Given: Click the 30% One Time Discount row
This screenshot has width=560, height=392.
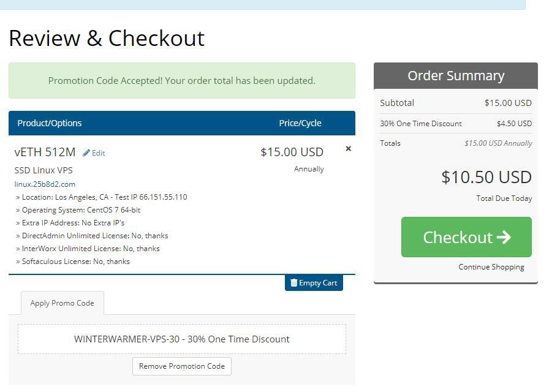Looking at the screenshot, I should click(x=456, y=124).
